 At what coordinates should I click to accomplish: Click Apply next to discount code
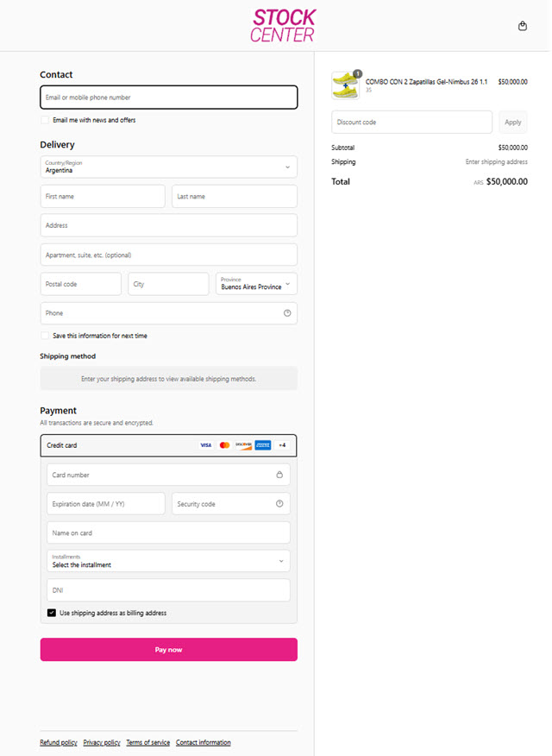tap(513, 123)
